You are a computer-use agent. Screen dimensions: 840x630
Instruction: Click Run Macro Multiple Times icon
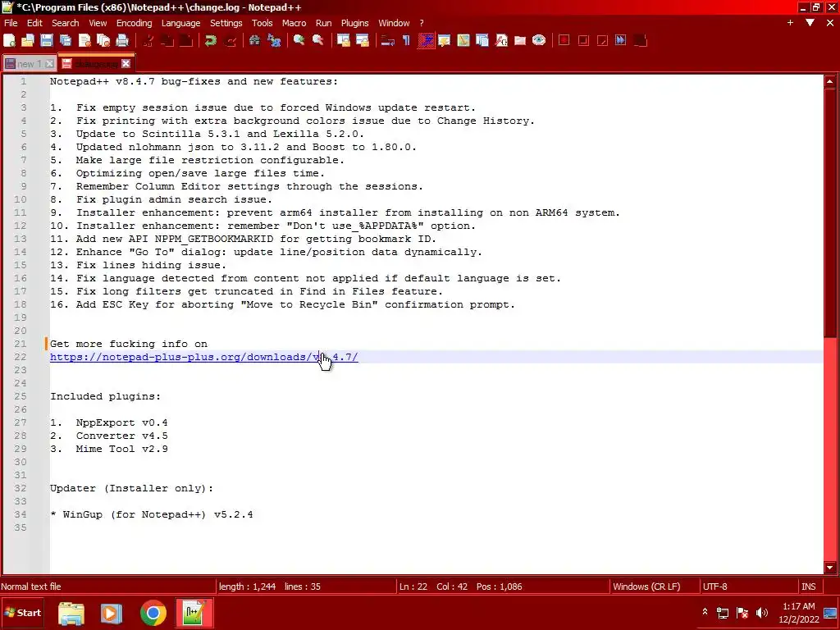(621, 40)
